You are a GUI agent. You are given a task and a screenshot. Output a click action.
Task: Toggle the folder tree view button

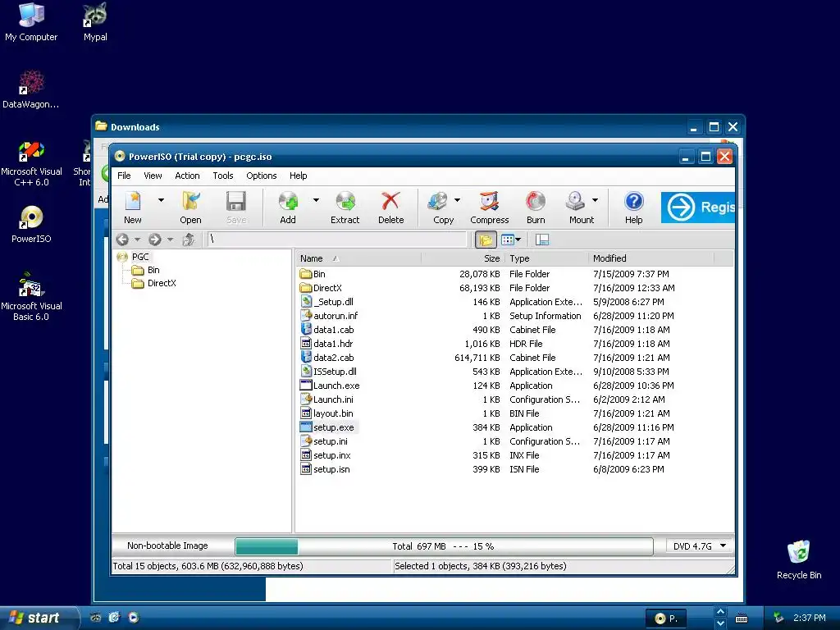486,240
